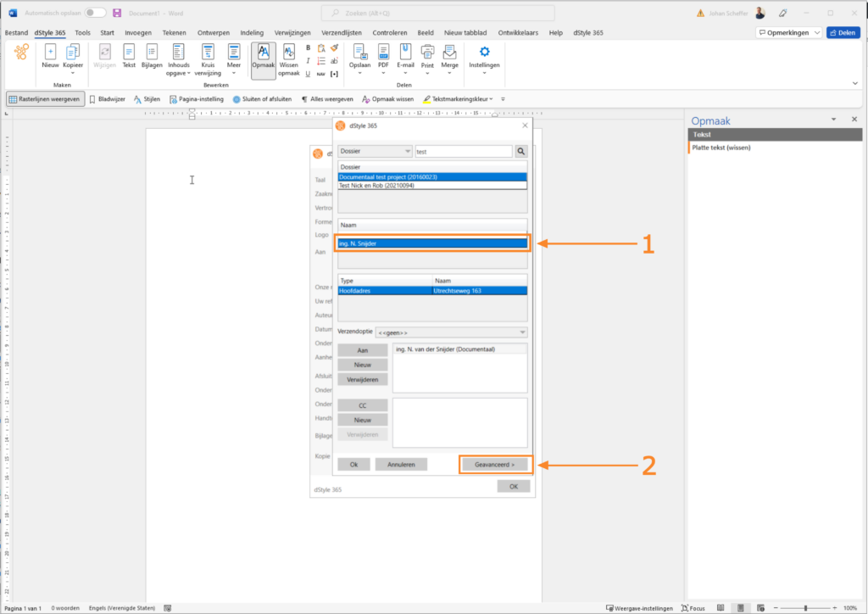Image resolution: width=868 pixels, height=614 pixels.
Task: Toggle Alles weergeven paragraph marks
Action: [327, 99]
